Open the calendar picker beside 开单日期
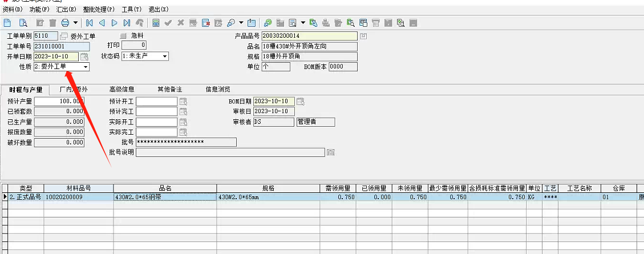Image resolution: width=644 pixels, height=254 pixels. click(x=84, y=57)
